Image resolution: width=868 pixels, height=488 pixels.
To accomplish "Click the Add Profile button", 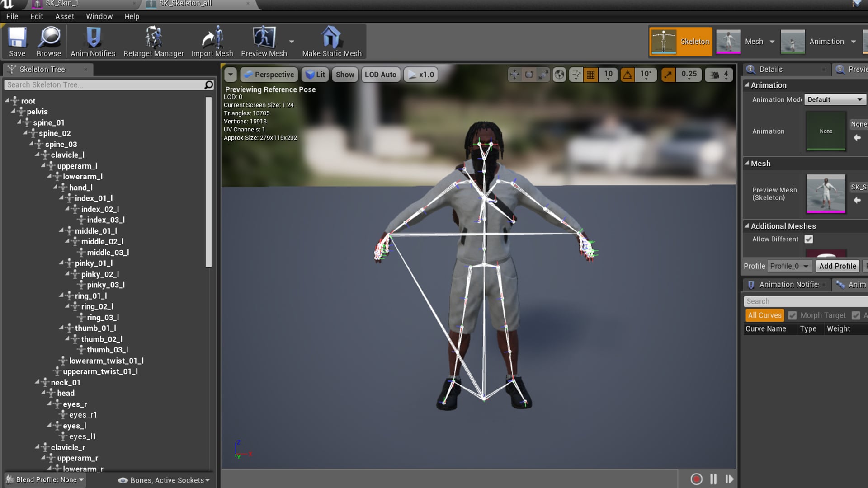I will click(837, 266).
